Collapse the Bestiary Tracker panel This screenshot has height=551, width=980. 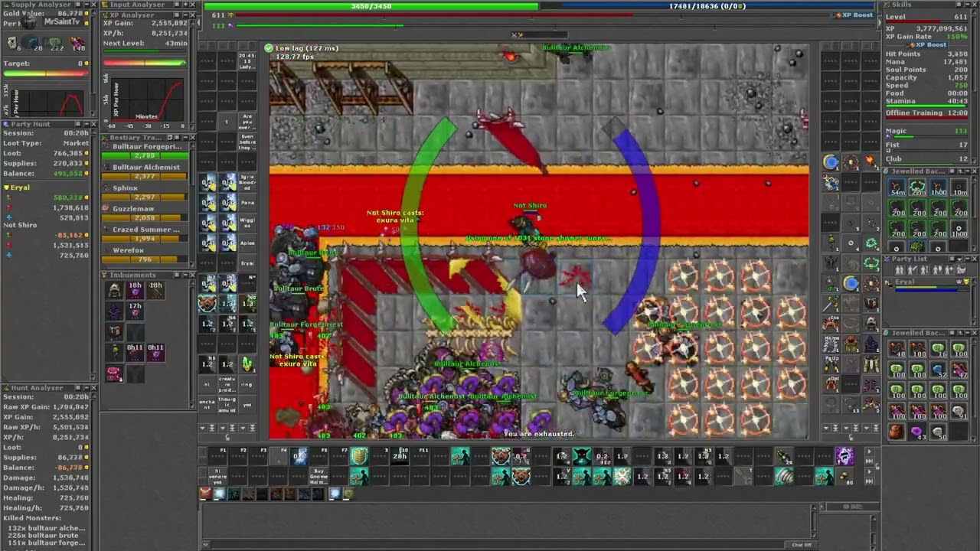click(184, 138)
